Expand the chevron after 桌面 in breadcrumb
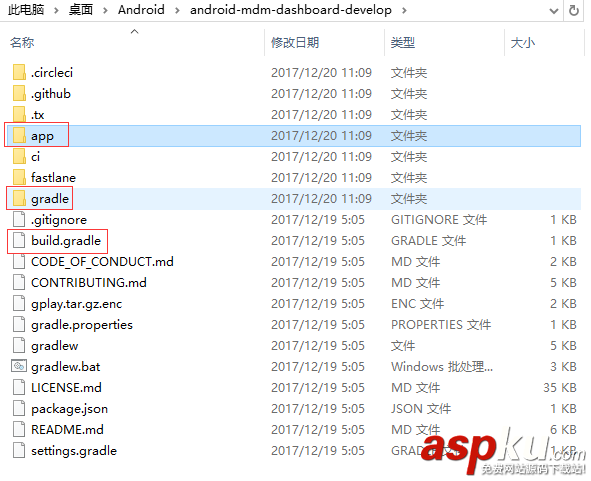 pos(105,10)
